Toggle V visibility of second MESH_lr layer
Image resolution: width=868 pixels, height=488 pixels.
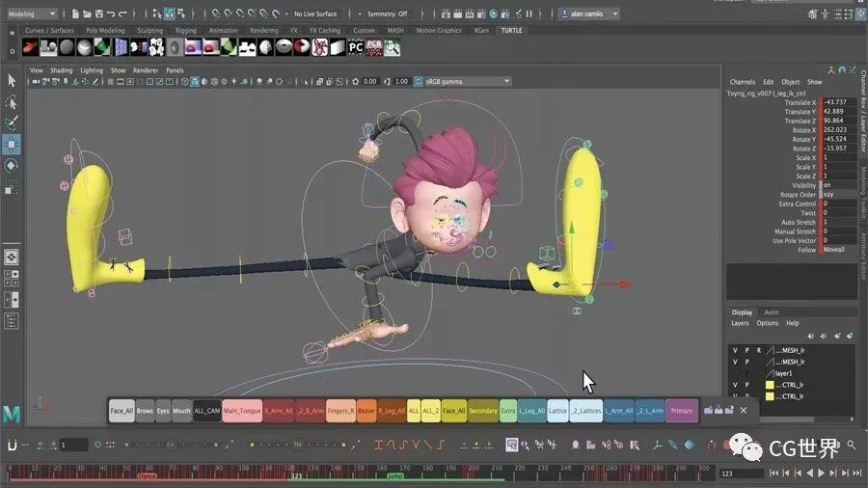735,362
